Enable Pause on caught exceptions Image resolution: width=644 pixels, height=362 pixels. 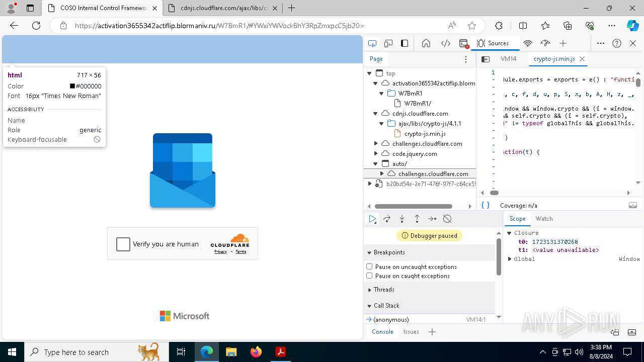point(369,276)
